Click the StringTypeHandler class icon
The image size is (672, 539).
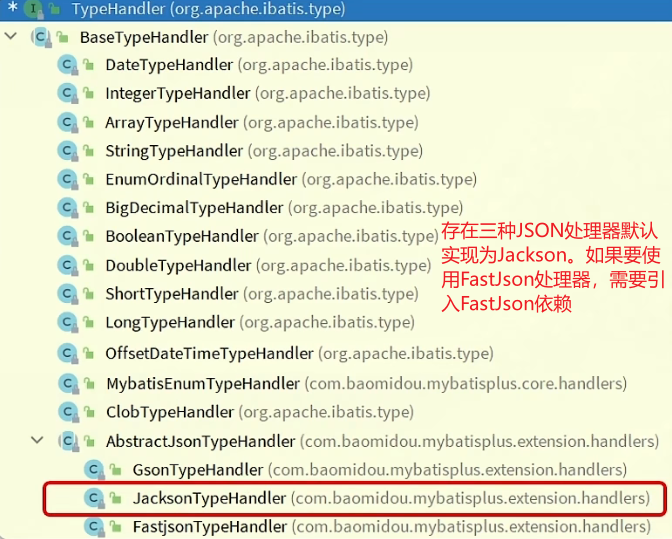coord(67,151)
